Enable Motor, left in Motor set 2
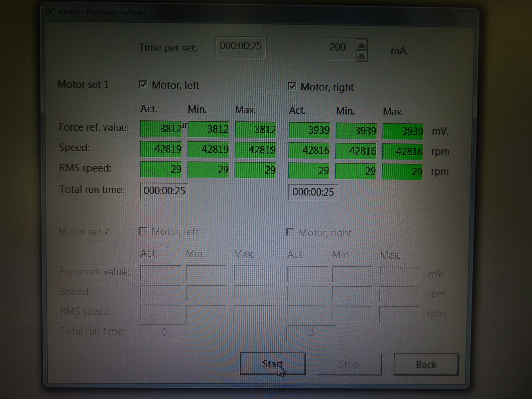Image resolution: width=532 pixels, height=399 pixels. coord(143,231)
